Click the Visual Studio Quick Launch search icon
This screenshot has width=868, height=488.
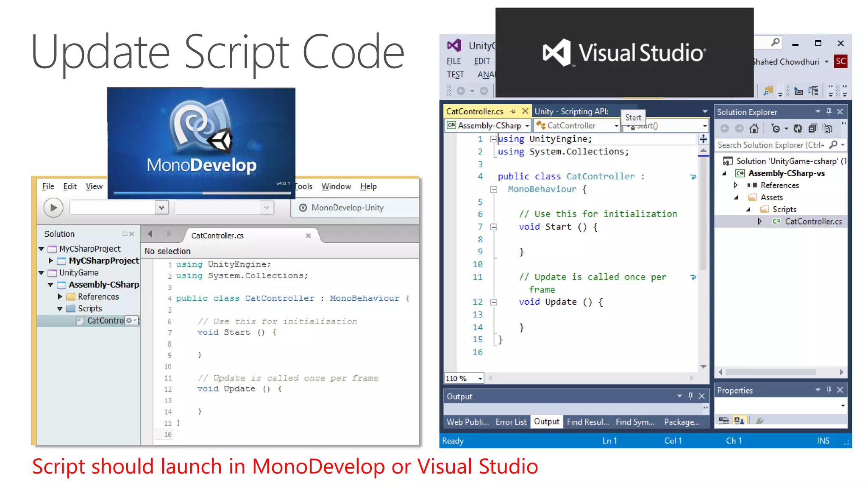click(775, 42)
